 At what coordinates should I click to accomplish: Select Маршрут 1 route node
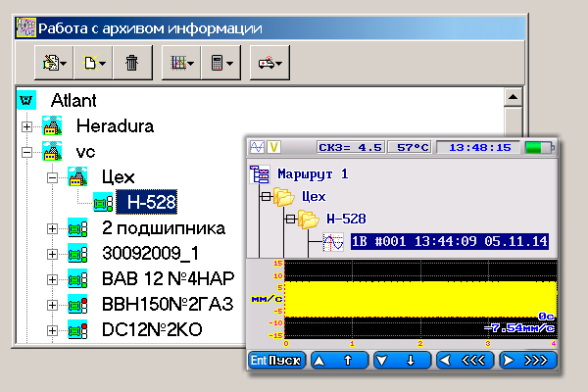[x=313, y=174]
